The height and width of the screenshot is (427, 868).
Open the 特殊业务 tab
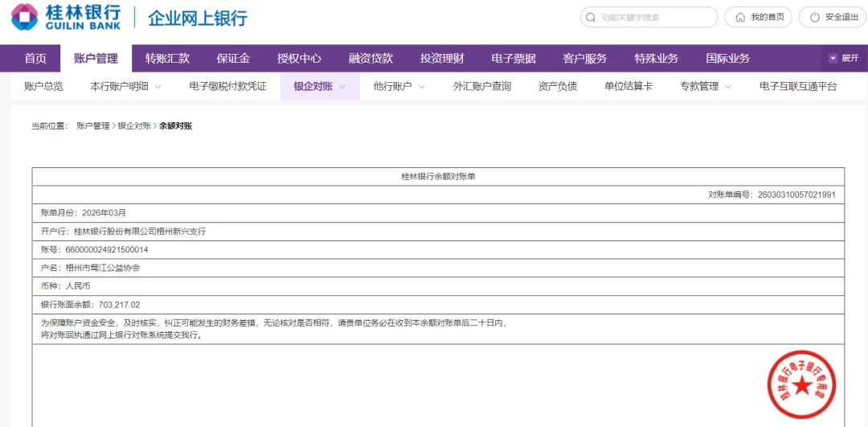pyautogui.click(x=657, y=58)
